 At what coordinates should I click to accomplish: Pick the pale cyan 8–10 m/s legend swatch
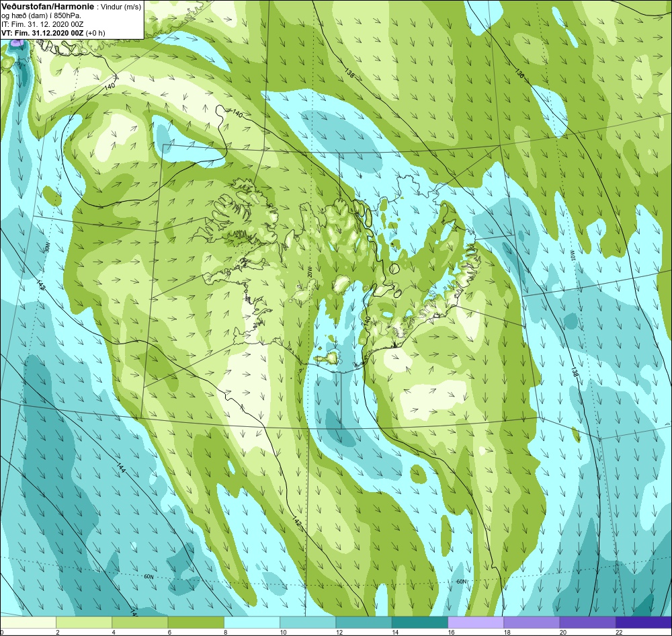(x=252, y=623)
